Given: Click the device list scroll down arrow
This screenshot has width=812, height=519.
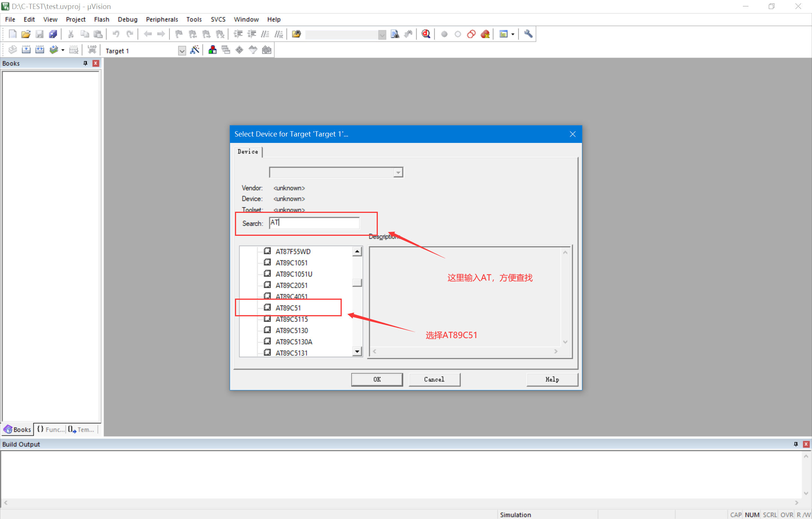Looking at the screenshot, I should pyautogui.click(x=357, y=352).
